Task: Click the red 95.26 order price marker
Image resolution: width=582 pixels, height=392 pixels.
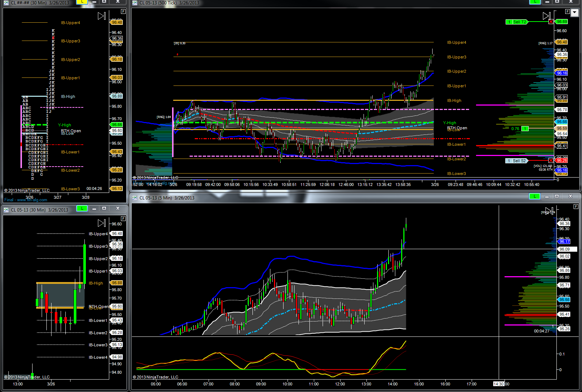Action: point(562,160)
